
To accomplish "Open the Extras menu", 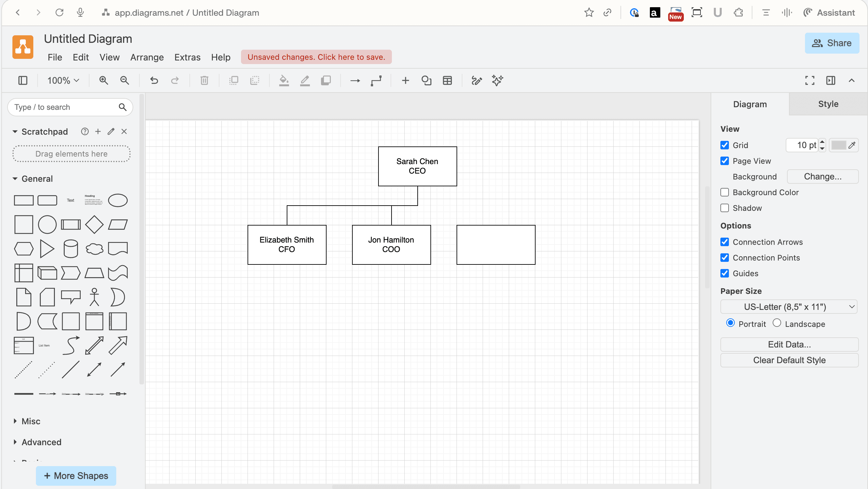I will coord(187,57).
